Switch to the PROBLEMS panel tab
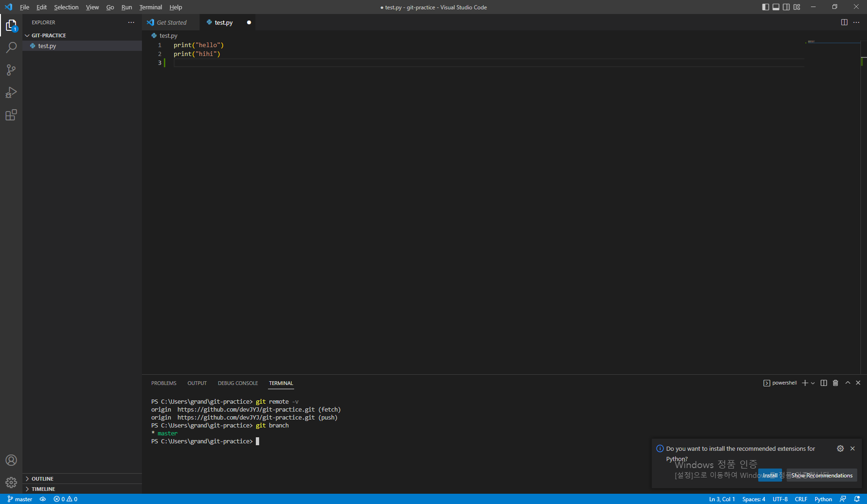This screenshot has height=504, width=867. (x=164, y=383)
